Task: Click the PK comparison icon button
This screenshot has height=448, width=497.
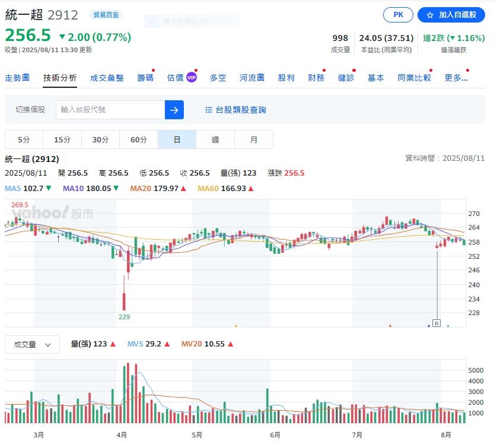Action: pos(398,15)
